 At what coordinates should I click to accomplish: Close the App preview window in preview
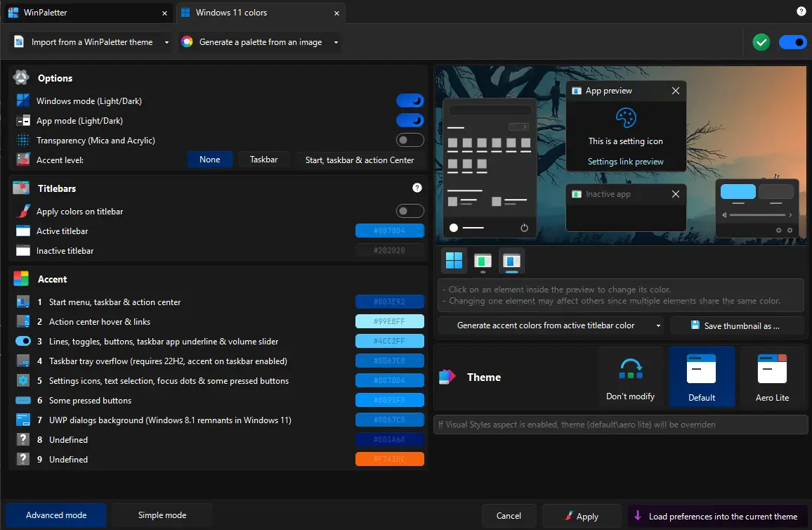pos(675,91)
